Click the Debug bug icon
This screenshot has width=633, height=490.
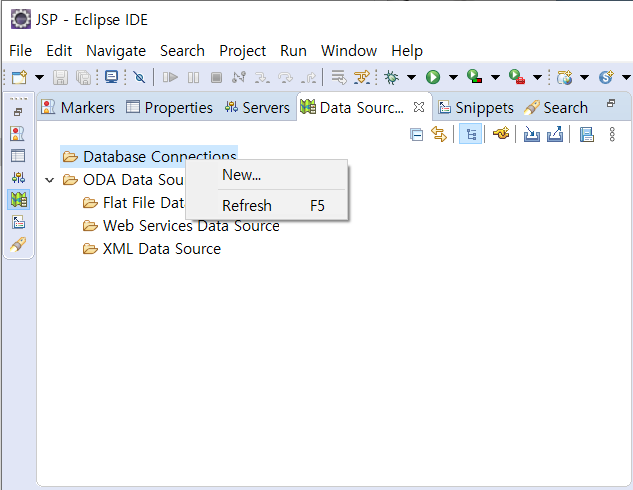(x=391, y=77)
